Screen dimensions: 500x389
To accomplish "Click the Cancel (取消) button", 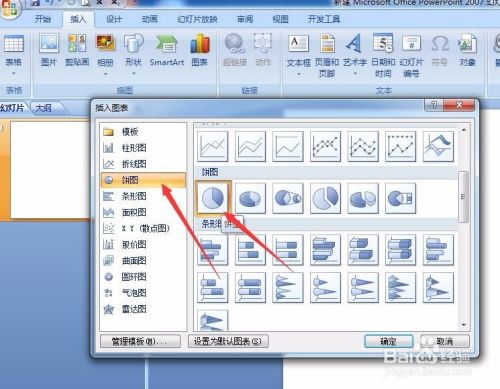I will point(445,341).
